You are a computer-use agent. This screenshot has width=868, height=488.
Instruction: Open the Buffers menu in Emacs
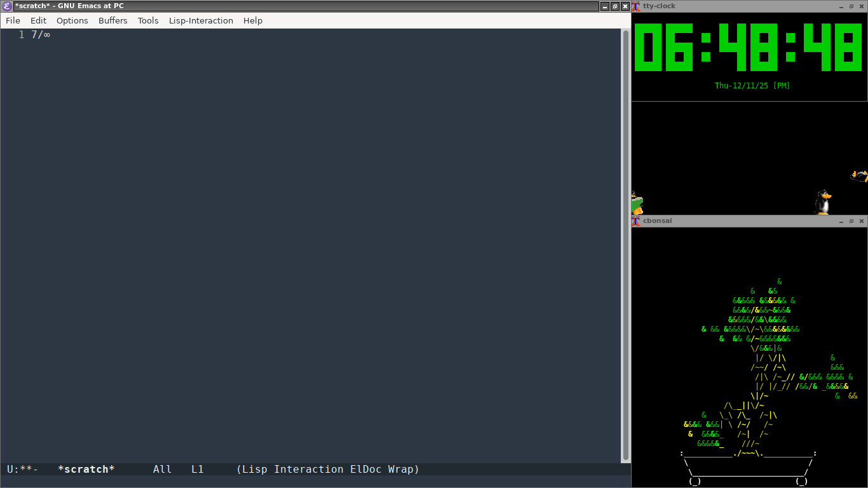(113, 20)
